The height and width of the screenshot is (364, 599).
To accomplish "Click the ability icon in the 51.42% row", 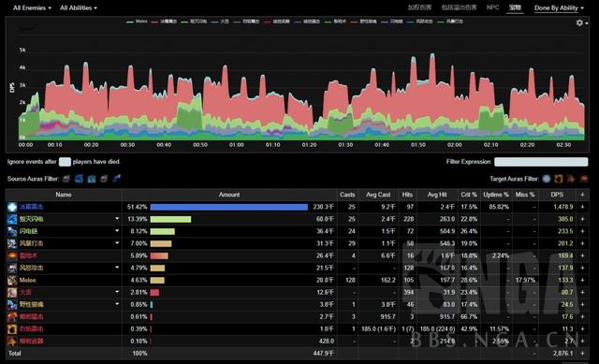I will click(12, 207).
